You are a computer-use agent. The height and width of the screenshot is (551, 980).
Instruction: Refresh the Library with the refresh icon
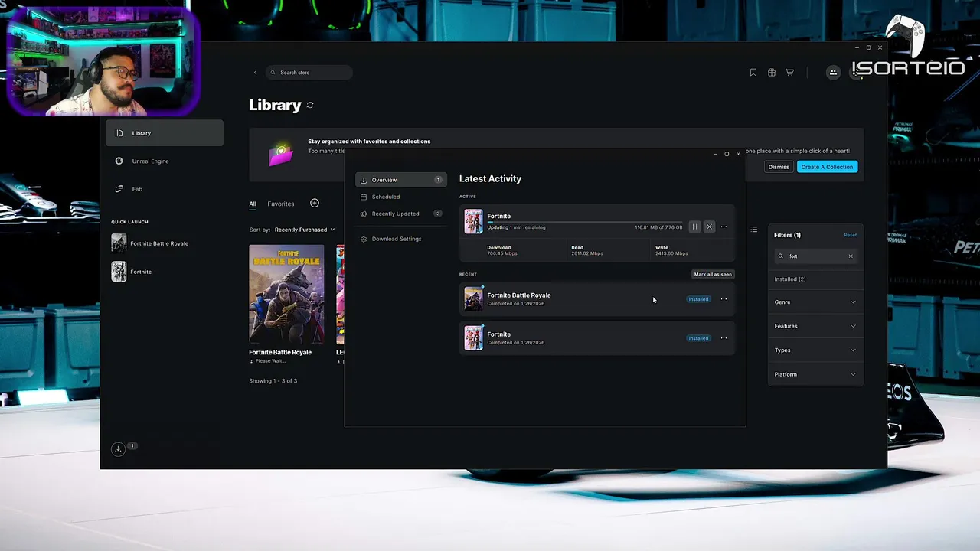(310, 105)
